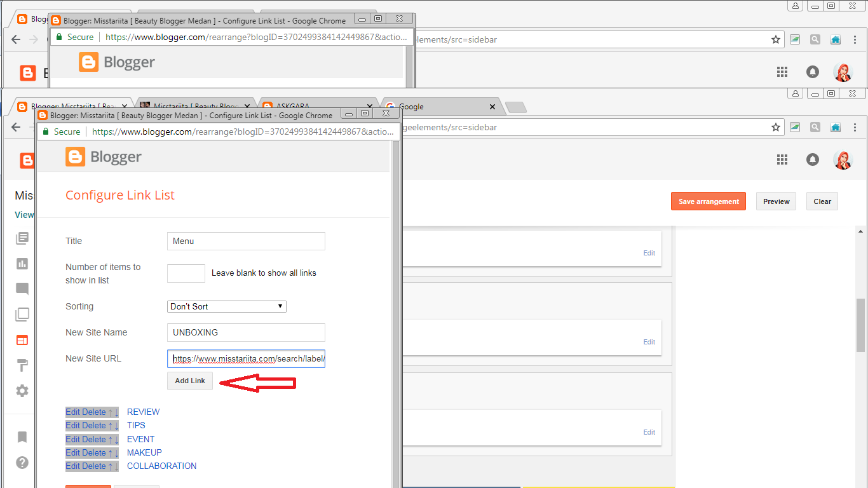
Task: Open the Help question-mark icon
Action: point(22,462)
